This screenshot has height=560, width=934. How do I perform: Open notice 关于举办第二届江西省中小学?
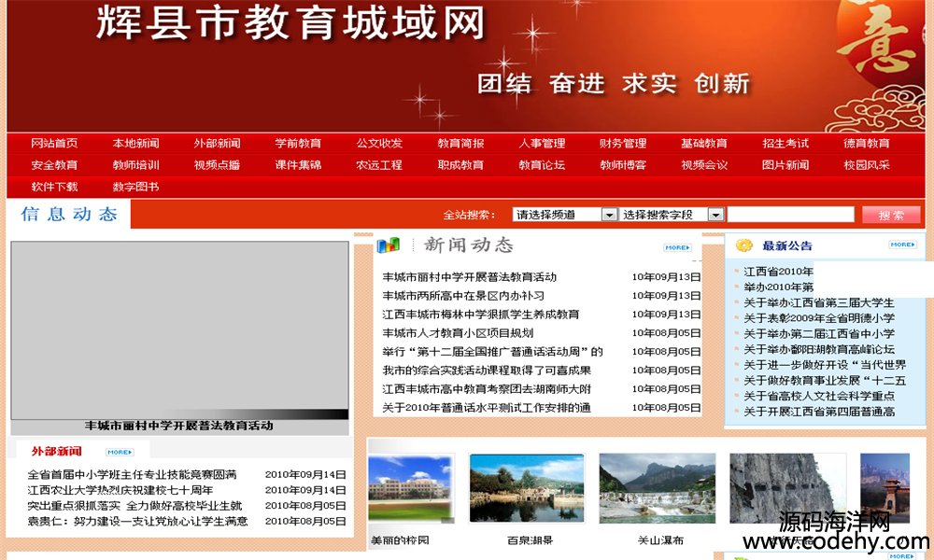[819, 334]
